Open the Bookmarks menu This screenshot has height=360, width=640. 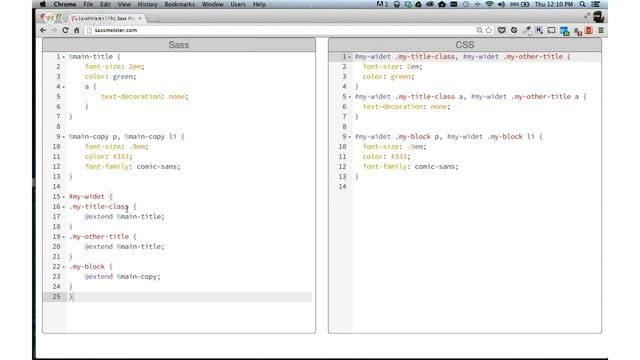click(180, 4)
